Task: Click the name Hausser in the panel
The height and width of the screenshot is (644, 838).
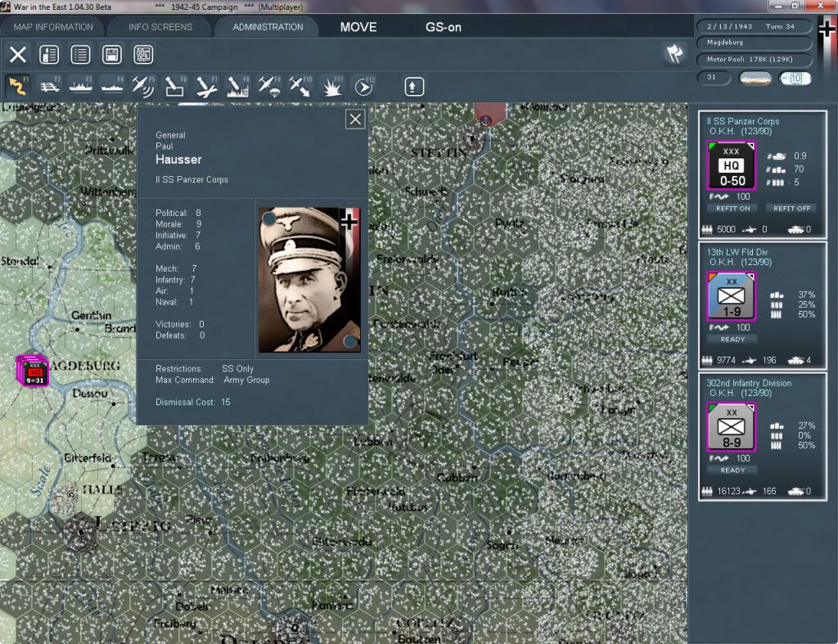Action: [x=178, y=160]
